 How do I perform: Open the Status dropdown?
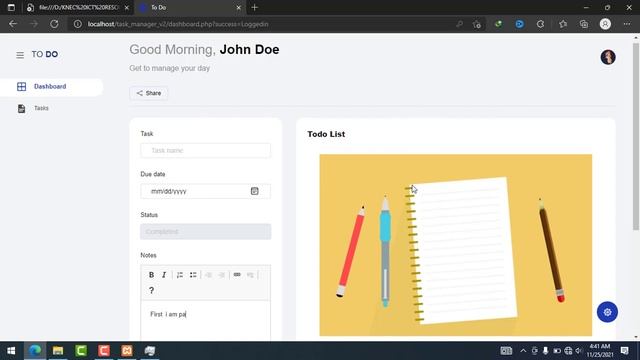(205, 231)
